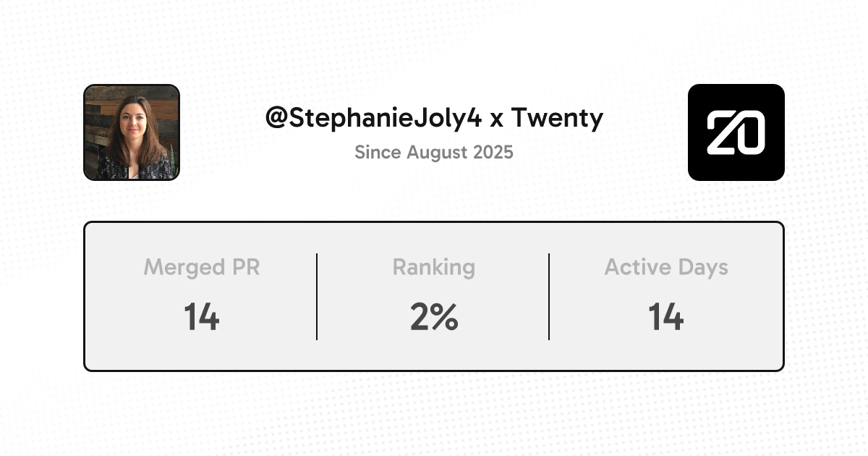Select the Merged PR count of 14
Viewport: 868px width, 456px height.
coord(201,317)
